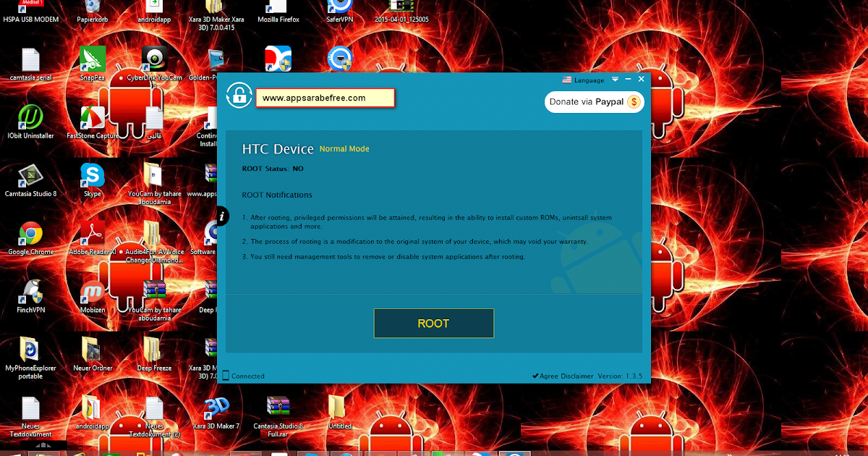
Task: Select the IObit Uninstaller desktop shortcut
Action: tap(30, 122)
